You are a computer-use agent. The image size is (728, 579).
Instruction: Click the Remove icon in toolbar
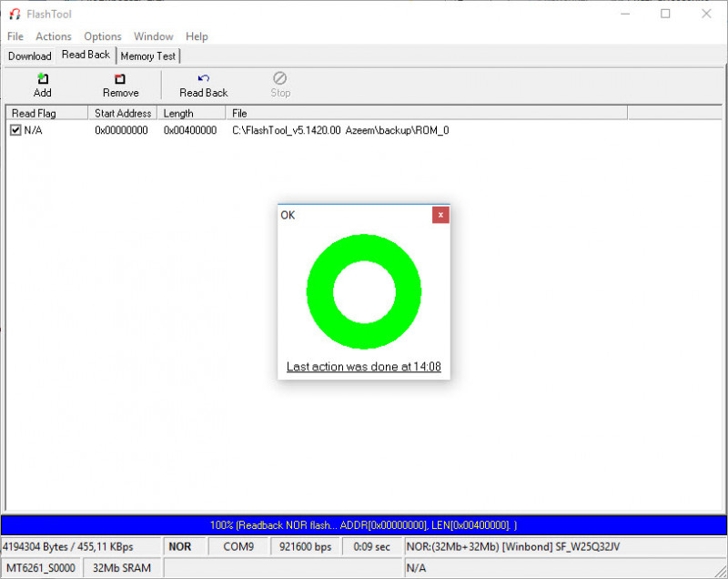coord(120,78)
